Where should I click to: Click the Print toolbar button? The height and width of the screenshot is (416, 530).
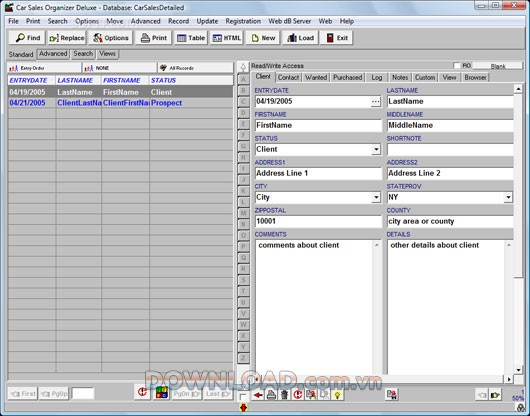click(x=154, y=38)
